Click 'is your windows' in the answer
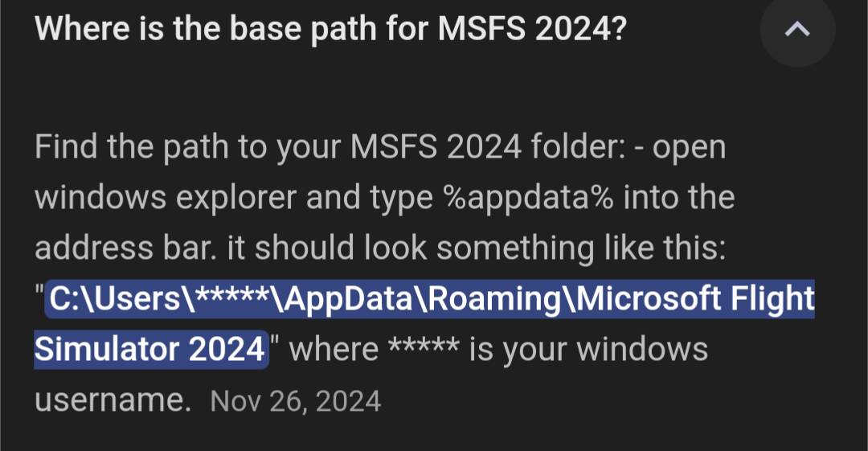The image size is (868, 451). (x=588, y=350)
